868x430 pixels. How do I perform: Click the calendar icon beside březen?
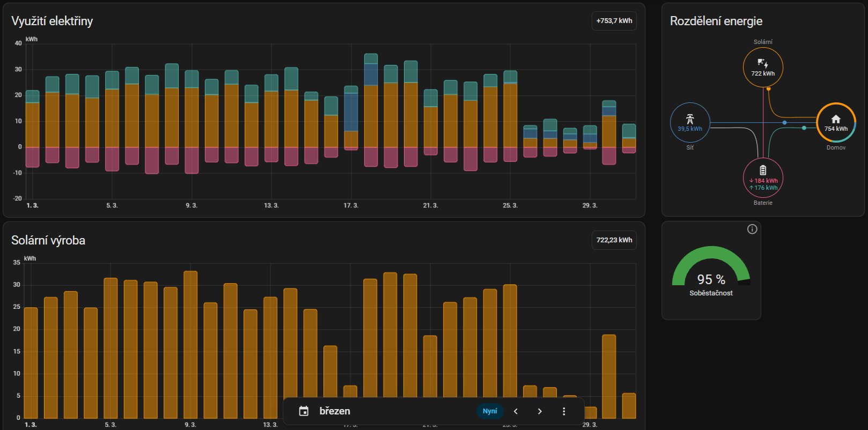pos(304,411)
